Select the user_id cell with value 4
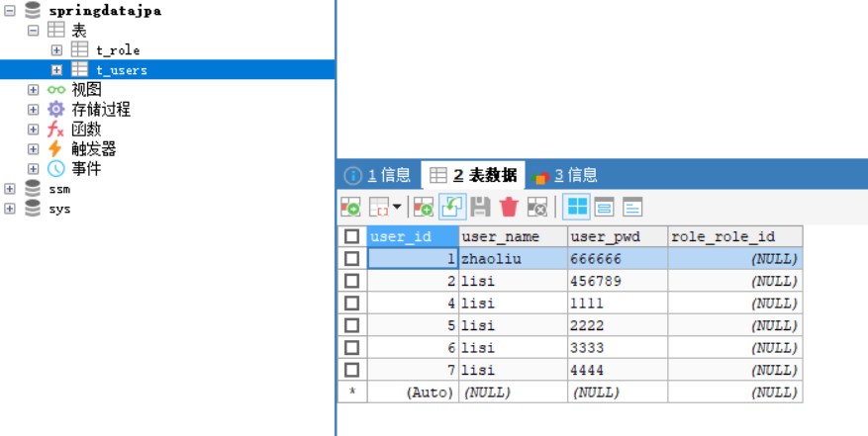Screen dimensions: 868x436 413,303
